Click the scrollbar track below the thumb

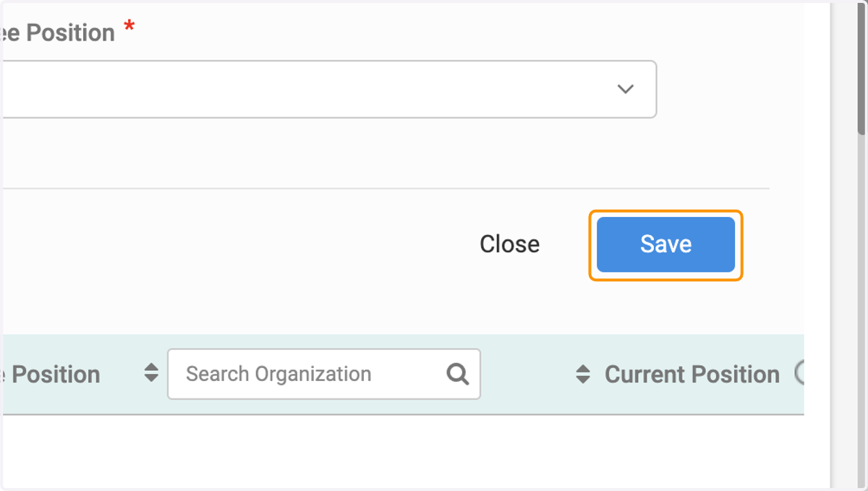(x=861, y=311)
